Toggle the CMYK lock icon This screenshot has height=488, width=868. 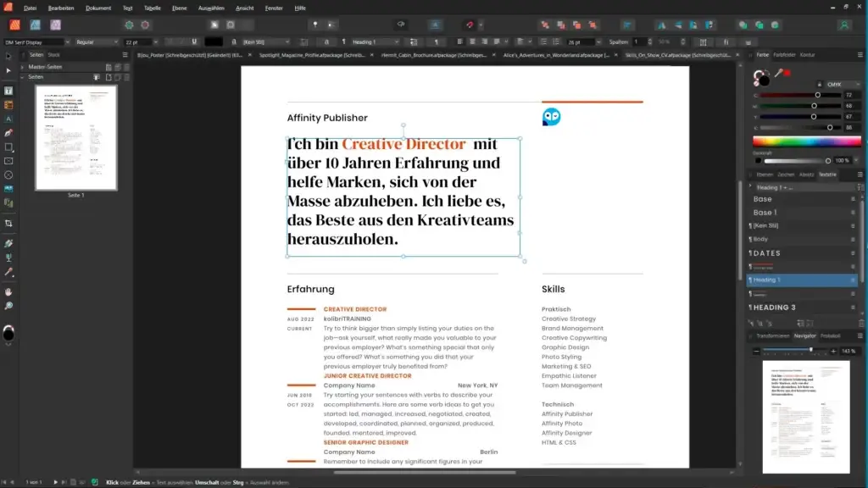pyautogui.click(x=820, y=85)
